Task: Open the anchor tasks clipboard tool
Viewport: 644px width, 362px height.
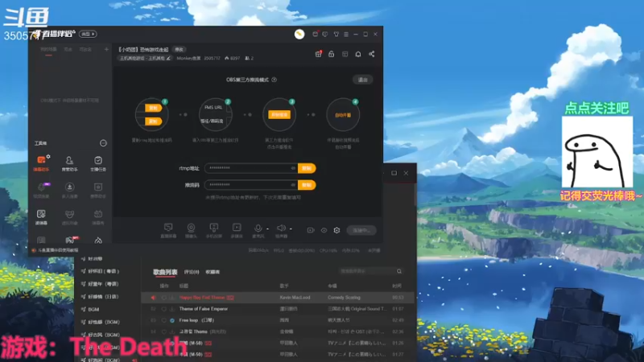Action: [98, 163]
